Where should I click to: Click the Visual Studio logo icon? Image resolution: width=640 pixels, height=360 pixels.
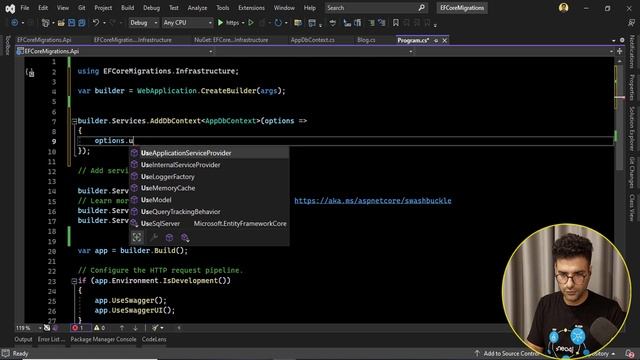10,8
